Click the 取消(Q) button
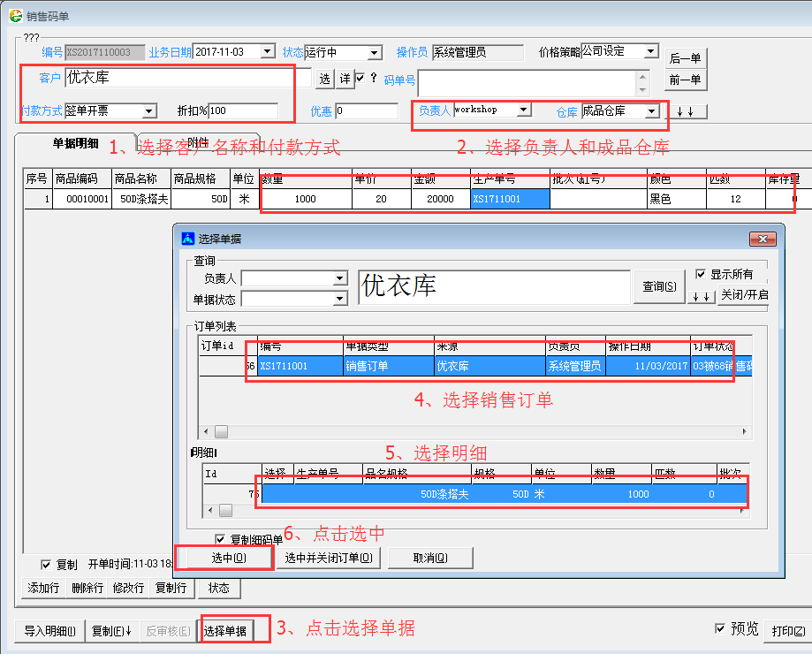This screenshot has height=654, width=812. 430,558
